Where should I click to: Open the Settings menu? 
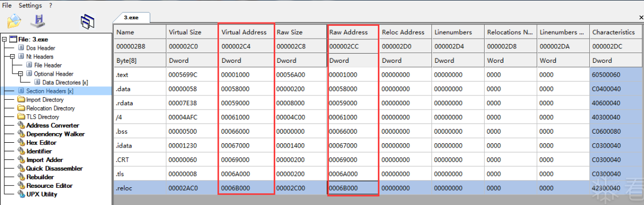(30, 5)
